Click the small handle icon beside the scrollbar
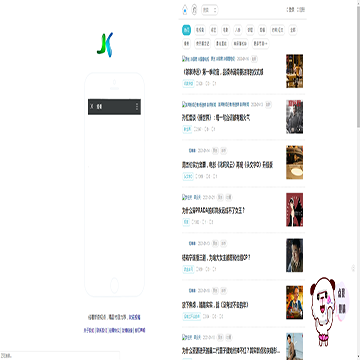The height and width of the screenshot is (360, 360). coord(353,268)
